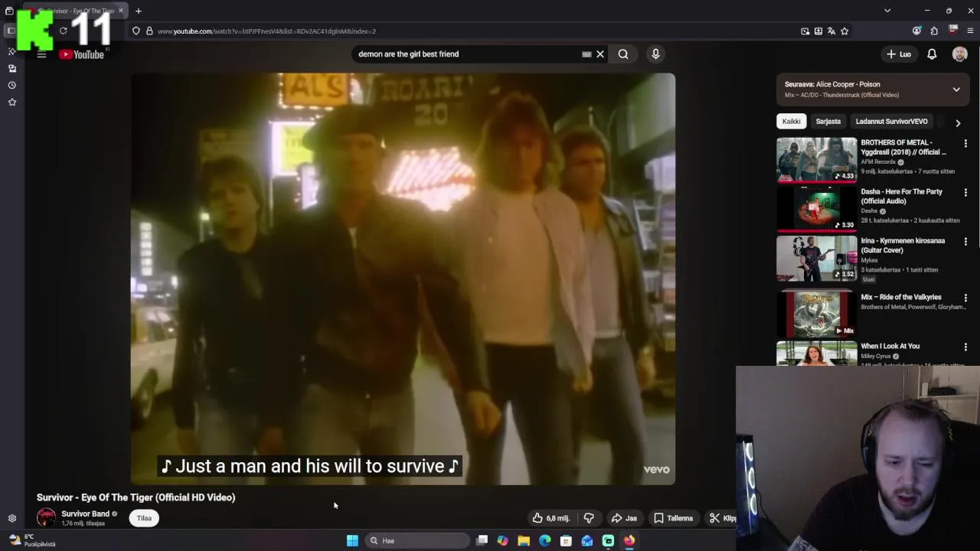Open options for Irina guitar cover video
Viewport: 980px width, 551px height.
point(965,242)
